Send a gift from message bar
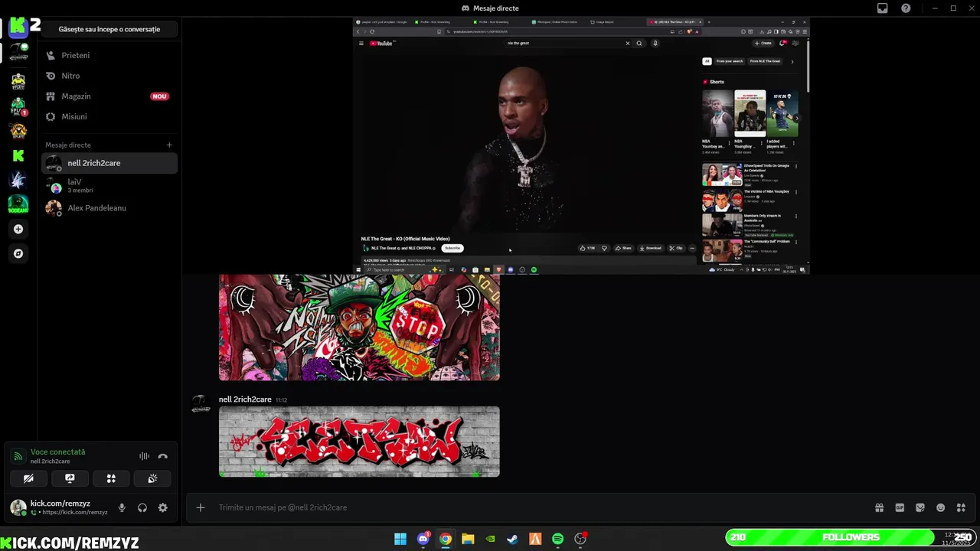The width and height of the screenshot is (980, 551). click(879, 507)
